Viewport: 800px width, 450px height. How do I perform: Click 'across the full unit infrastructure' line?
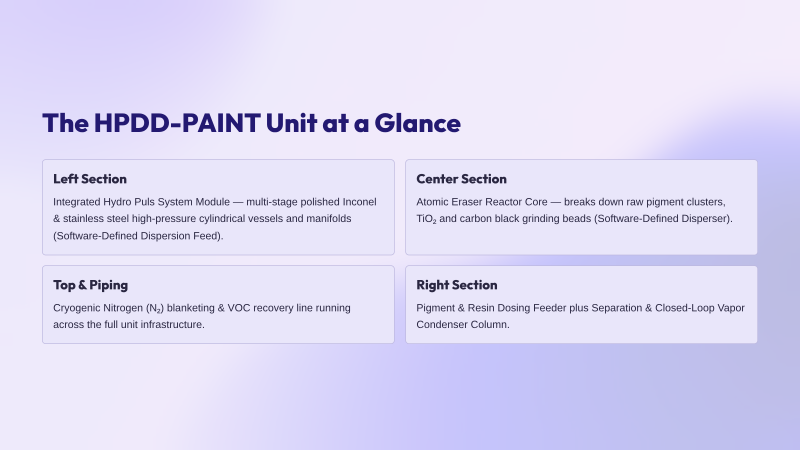click(x=129, y=324)
